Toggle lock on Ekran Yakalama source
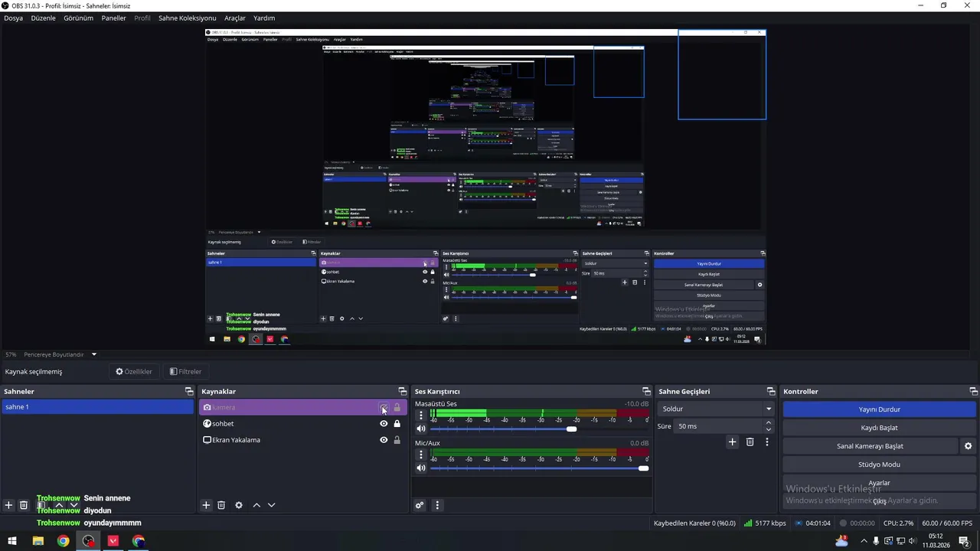The image size is (980, 551). pyautogui.click(x=397, y=440)
